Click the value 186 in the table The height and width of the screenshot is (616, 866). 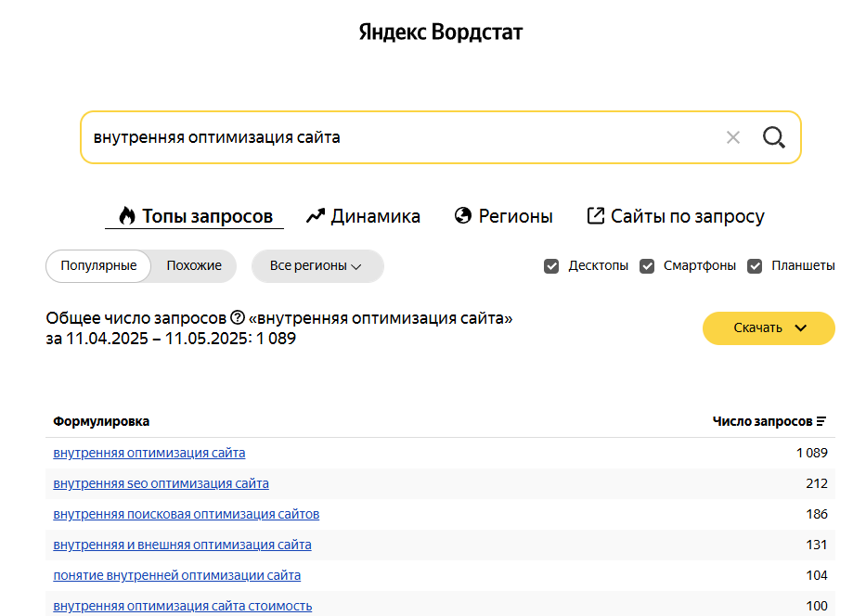point(817,514)
